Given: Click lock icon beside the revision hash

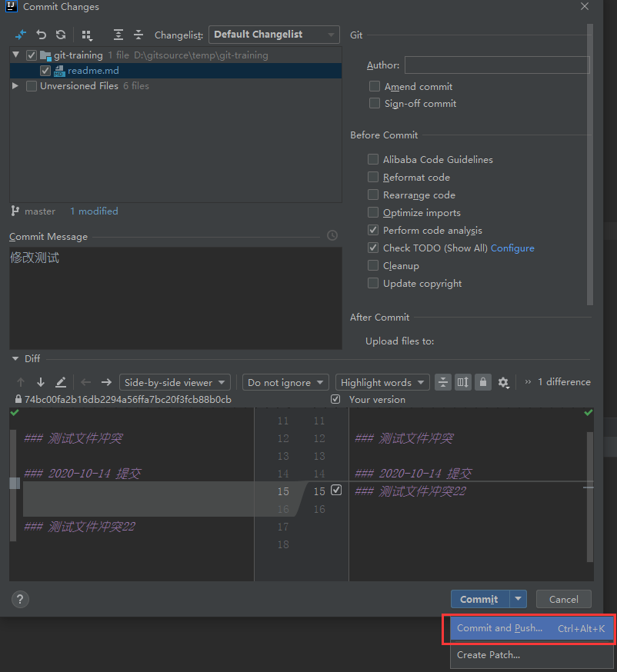Looking at the screenshot, I should [x=18, y=399].
